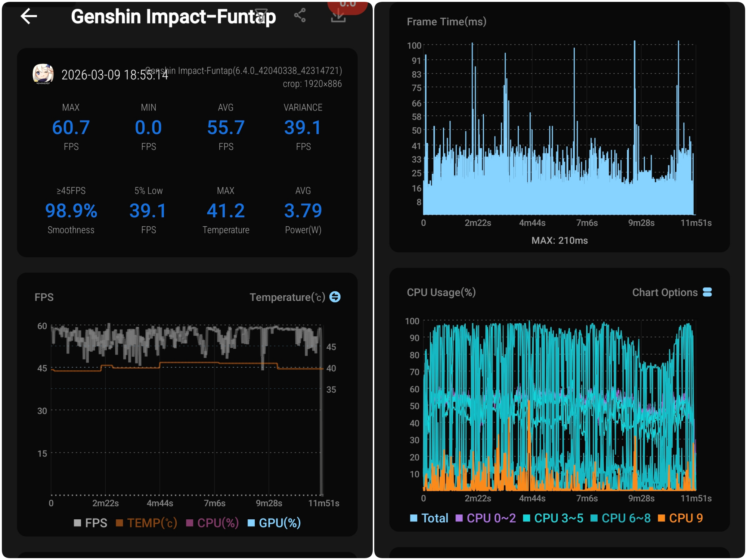747x560 pixels.
Task: Toggle Total series in CPU legend
Action: coord(429,518)
